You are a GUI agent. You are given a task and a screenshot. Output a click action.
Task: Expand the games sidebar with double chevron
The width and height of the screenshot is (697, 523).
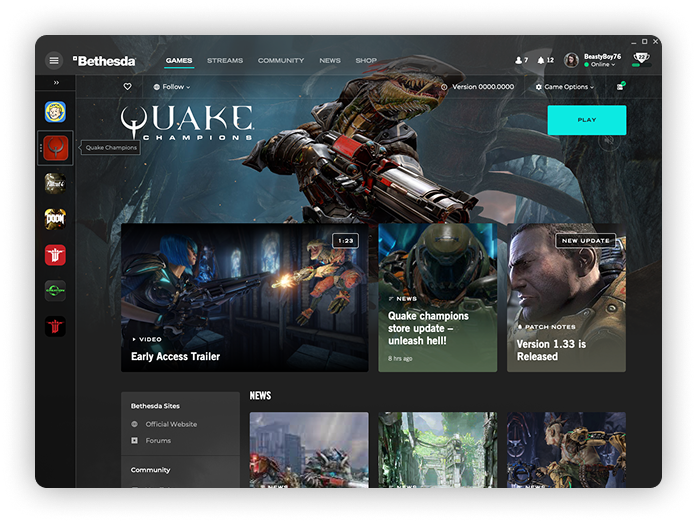click(x=56, y=83)
